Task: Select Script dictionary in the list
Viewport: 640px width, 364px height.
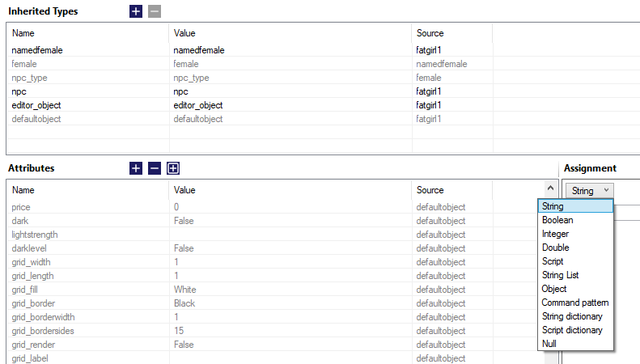Action: [x=572, y=330]
